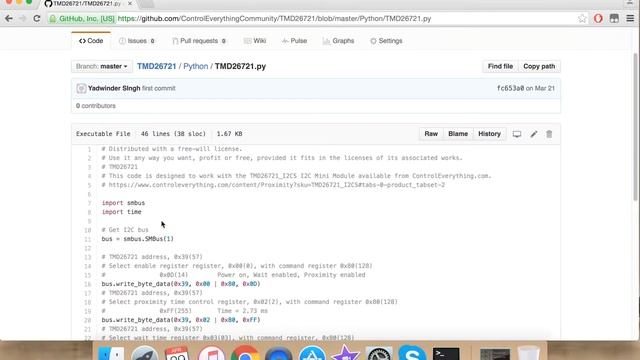Open the Python folder breadcrumb
This screenshot has height=360, width=640.
click(196, 66)
